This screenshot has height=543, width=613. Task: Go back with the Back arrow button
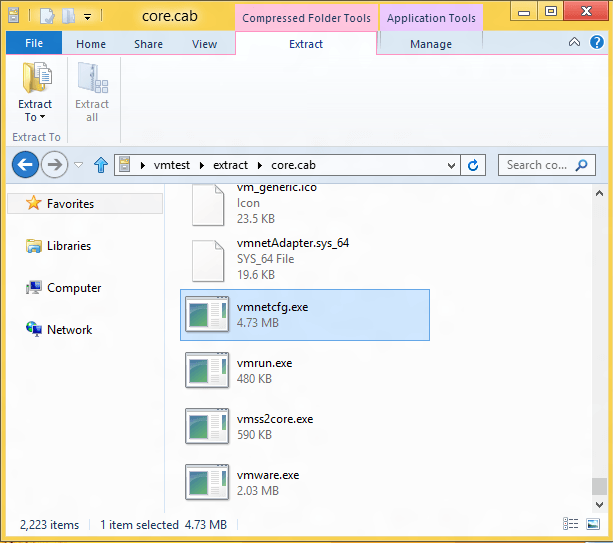(26, 165)
